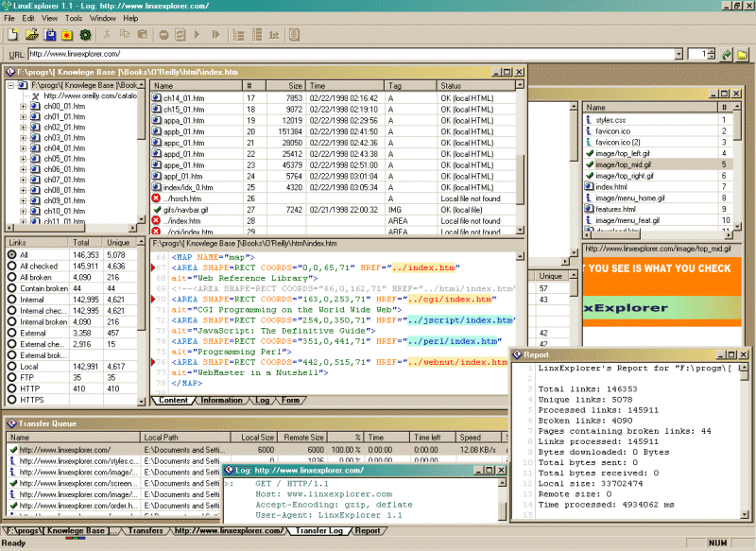Screen dimensions: 756x551
Task: Click the single-arrow Play icon
Action: click(x=198, y=35)
